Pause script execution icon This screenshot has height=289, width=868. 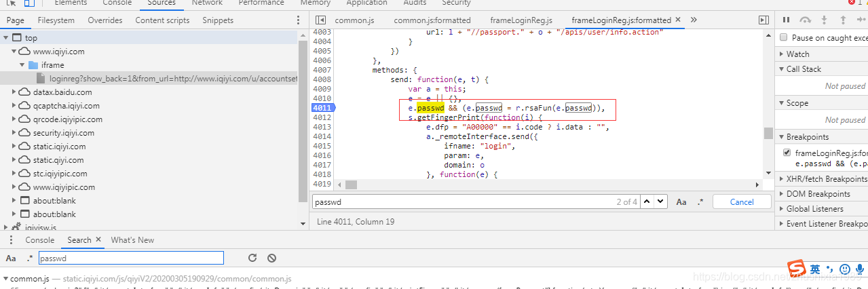point(786,20)
